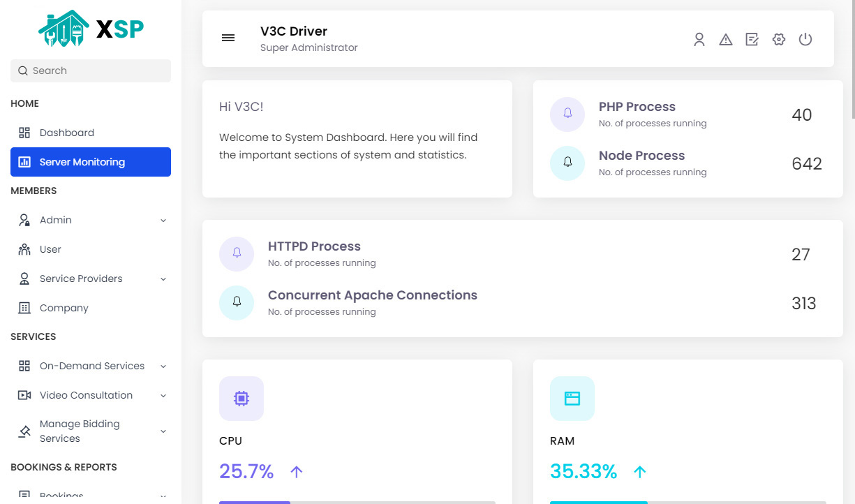Click the User link in the sidebar

point(51,249)
